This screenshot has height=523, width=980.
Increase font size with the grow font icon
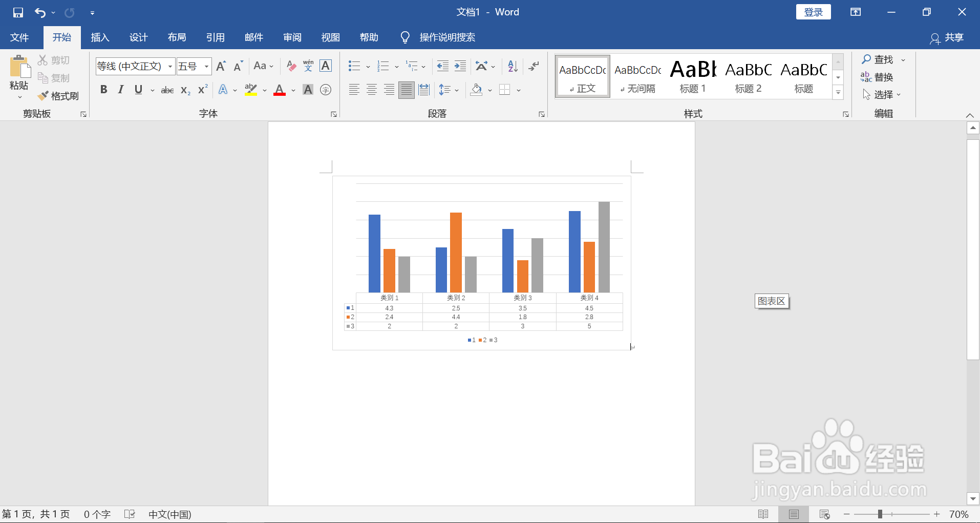(x=221, y=66)
